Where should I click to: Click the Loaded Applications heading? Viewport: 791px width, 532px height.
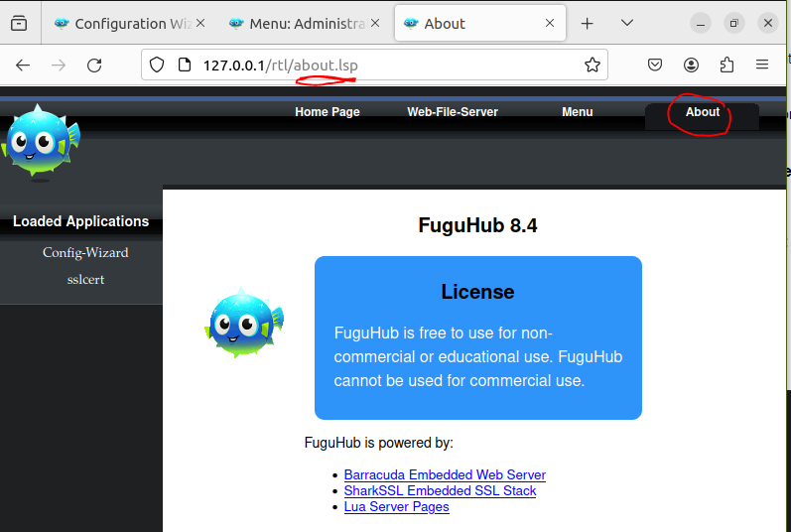pyautogui.click(x=80, y=221)
